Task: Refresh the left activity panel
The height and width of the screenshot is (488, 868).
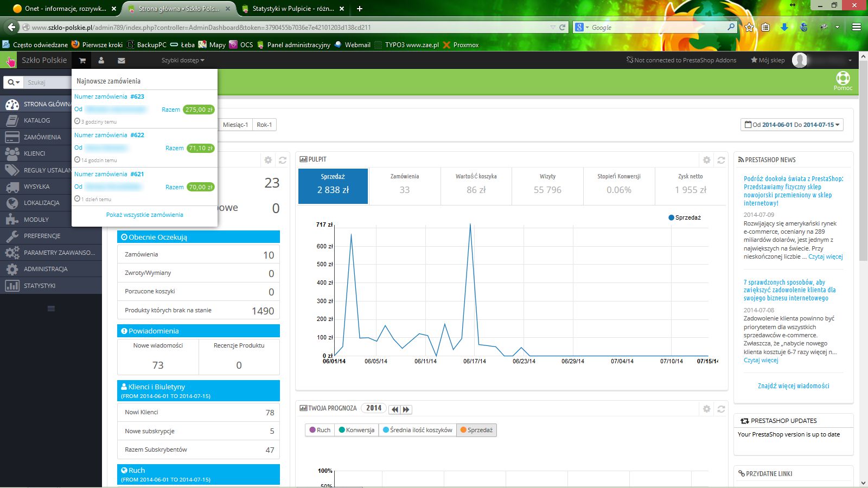Action: click(283, 160)
